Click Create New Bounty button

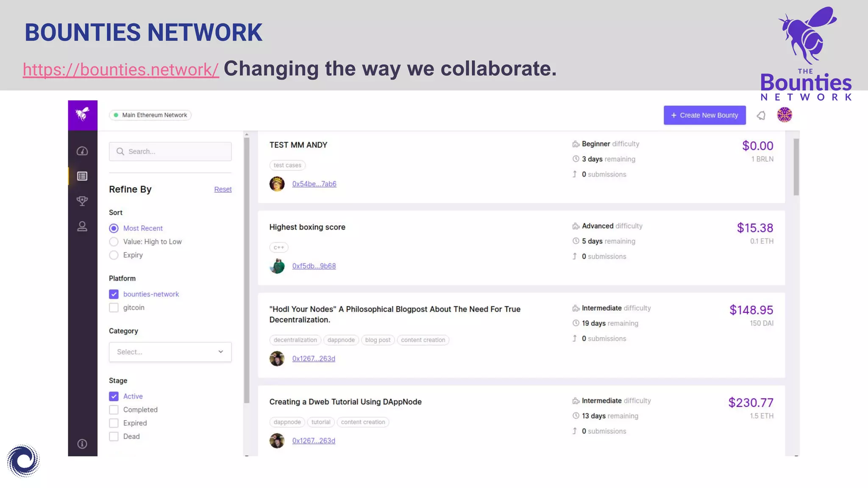pos(704,115)
